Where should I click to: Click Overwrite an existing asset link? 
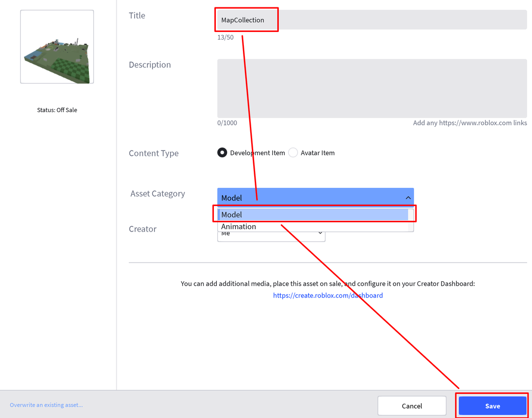click(x=46, y=405)
